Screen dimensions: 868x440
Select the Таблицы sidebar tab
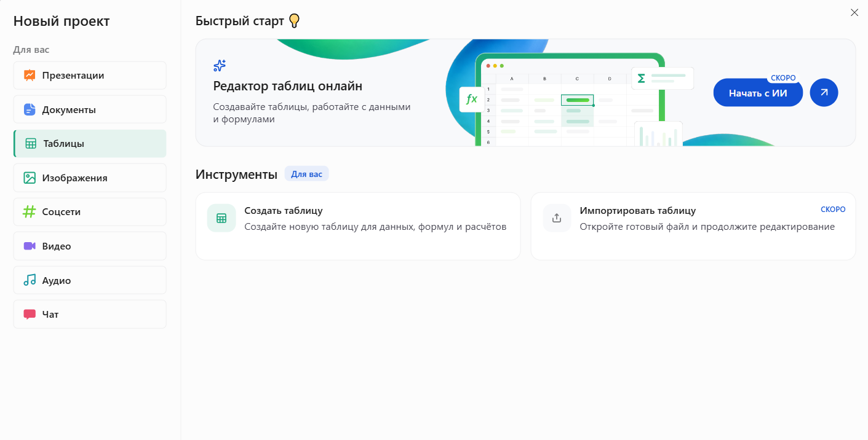[x=90, y=144]
